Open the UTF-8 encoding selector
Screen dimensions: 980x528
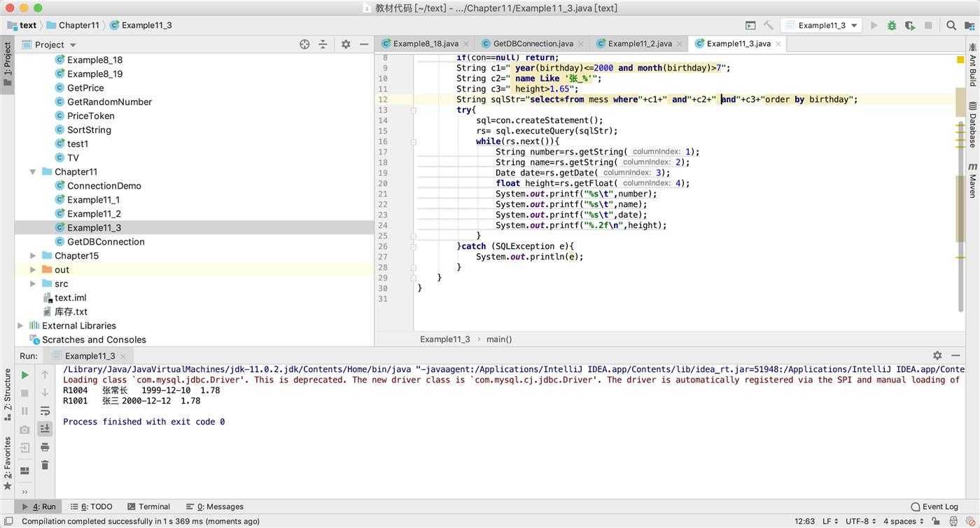click(x=861, y=521)
